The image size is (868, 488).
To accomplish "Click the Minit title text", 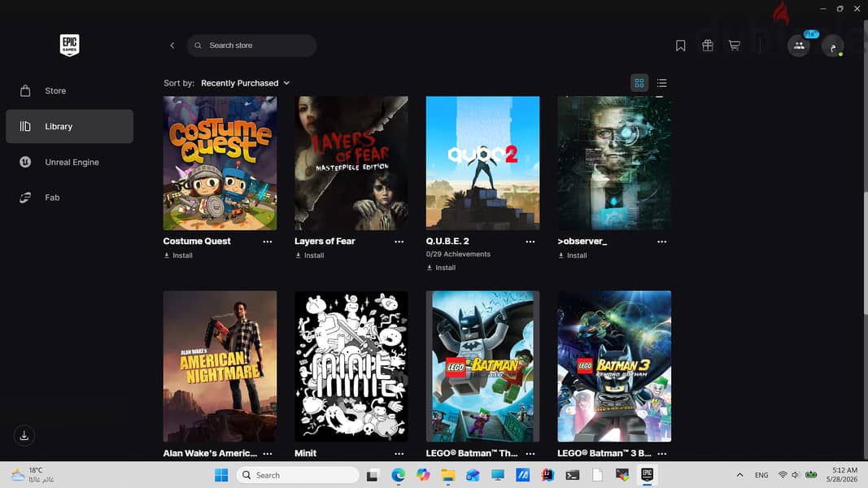I will click(306, 453).
